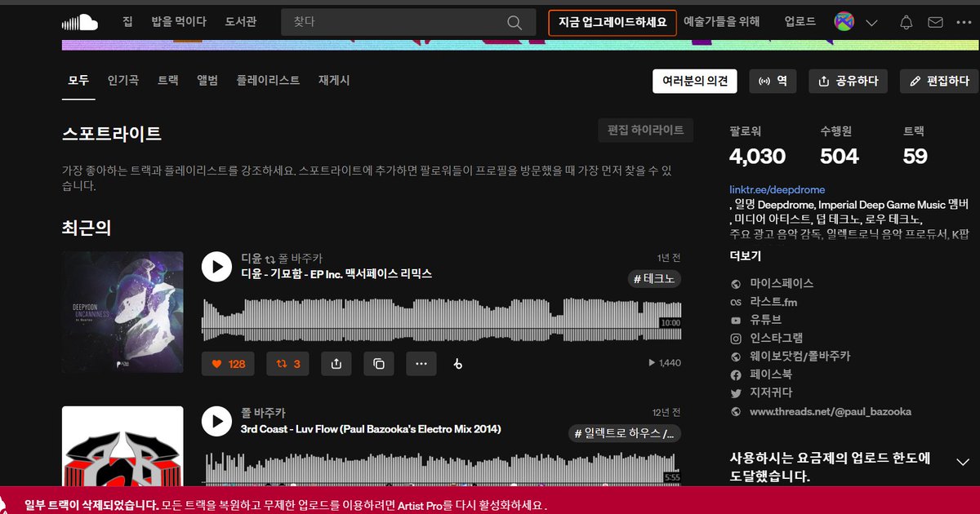980x514 pixels.
Task: View the 트랙 59 count
Action: coord(915,147)
